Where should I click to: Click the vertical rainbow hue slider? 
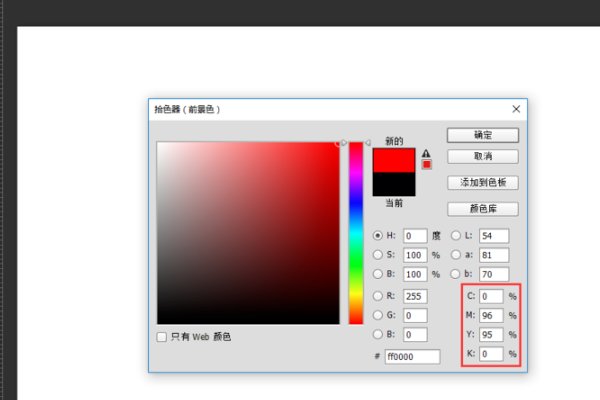click(355, 232)
